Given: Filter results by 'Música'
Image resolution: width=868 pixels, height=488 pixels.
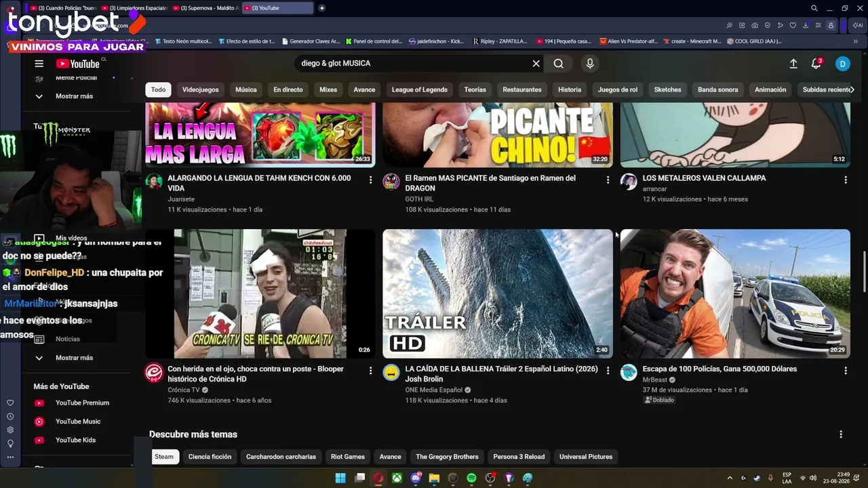Looking at the screenshot, I should pyautogui.click(x=246, y=89).
